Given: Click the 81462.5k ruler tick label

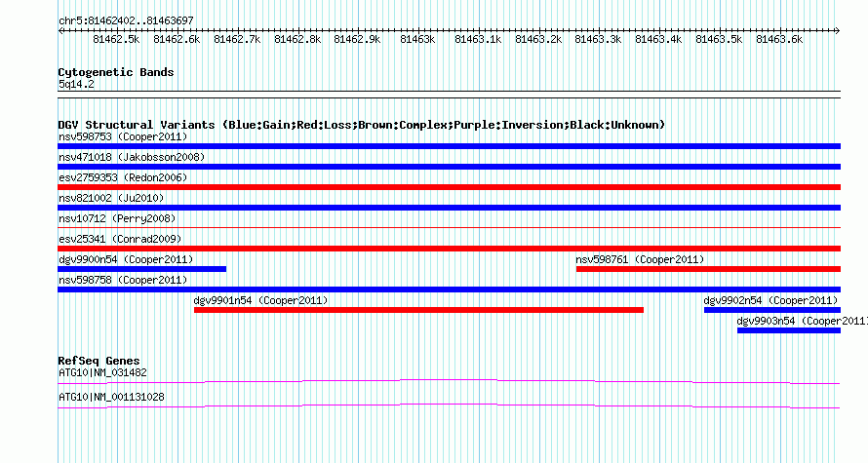Looking at the screenshot, I should (x=116, y=39).
